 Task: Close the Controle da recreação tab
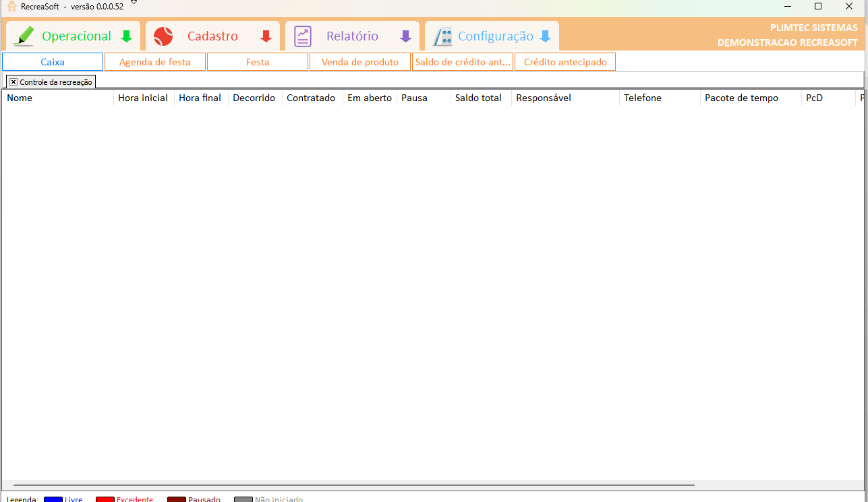pyautogui.click(x=13, y=82)
